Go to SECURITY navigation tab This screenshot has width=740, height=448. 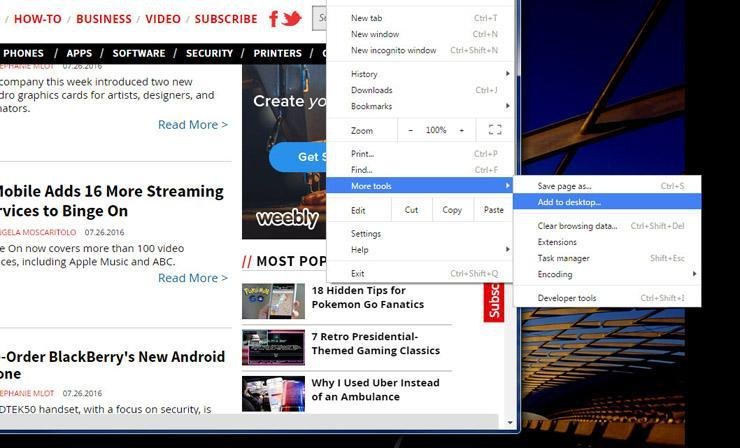[x=209, y=53]
